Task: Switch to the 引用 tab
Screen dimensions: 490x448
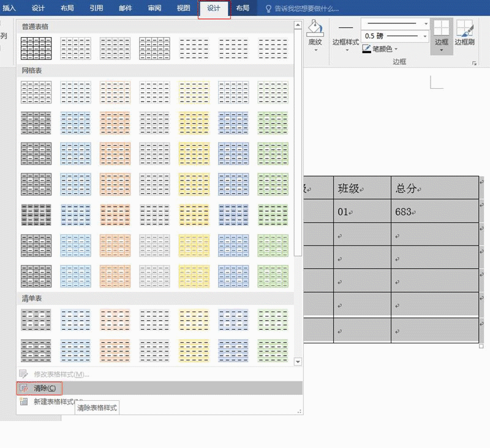Action: (96, 8)
